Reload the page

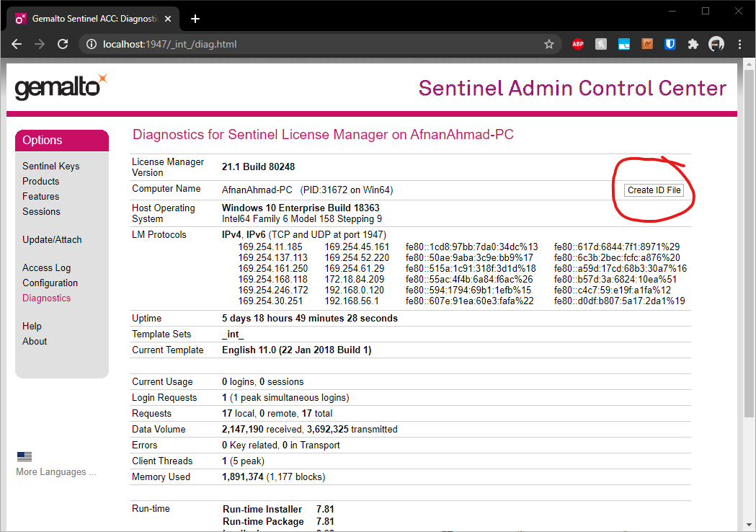pos(63,44)
